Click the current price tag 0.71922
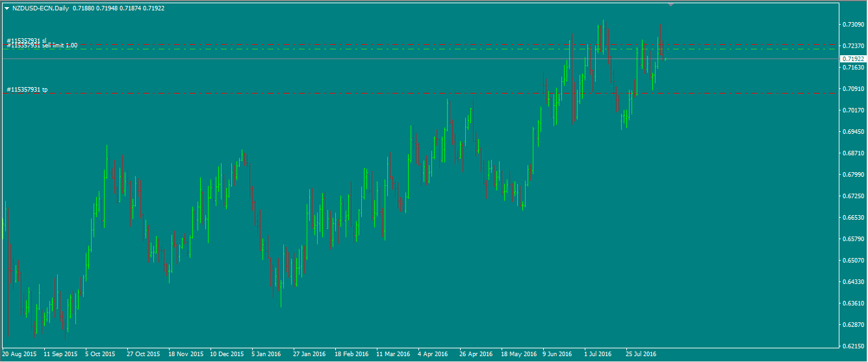 click(x=852, y=58)
